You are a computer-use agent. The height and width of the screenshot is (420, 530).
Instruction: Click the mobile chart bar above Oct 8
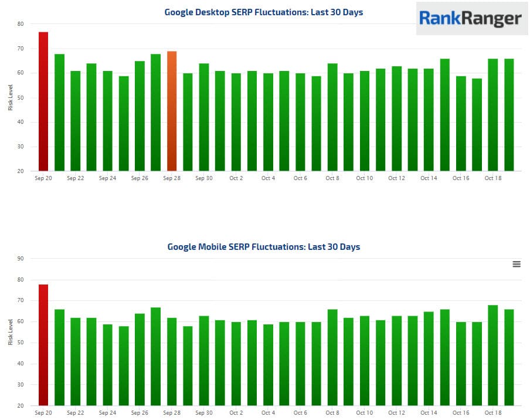tap(332, 357)
